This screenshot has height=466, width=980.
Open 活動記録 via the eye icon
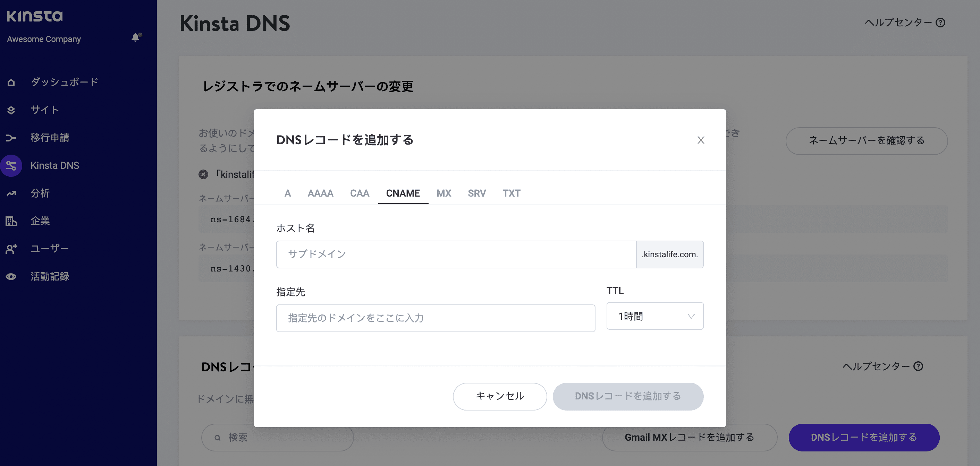tap(11, 276)
